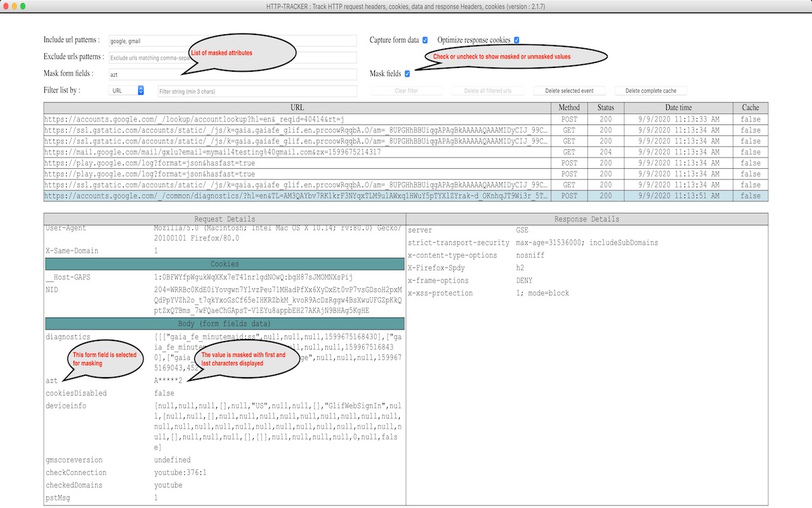The image size is (812, 508).
Task: Click the server response header GSE value
Action: pos(522,230)
